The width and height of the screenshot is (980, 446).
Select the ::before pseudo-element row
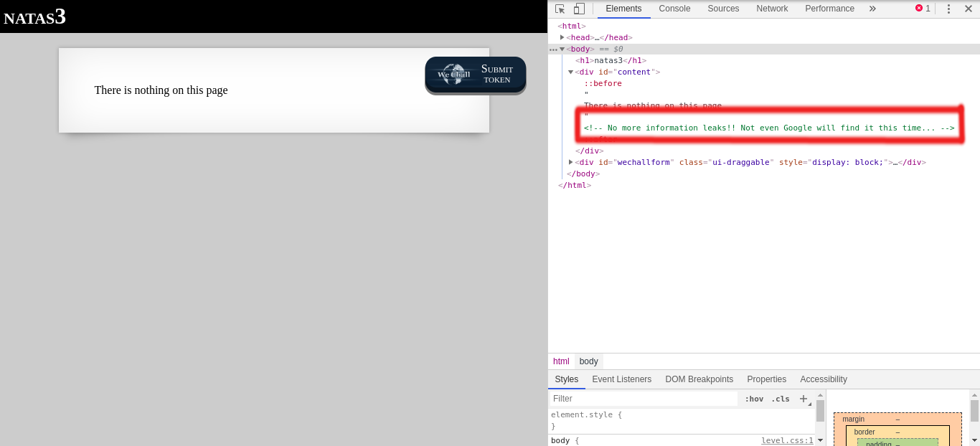603,83
